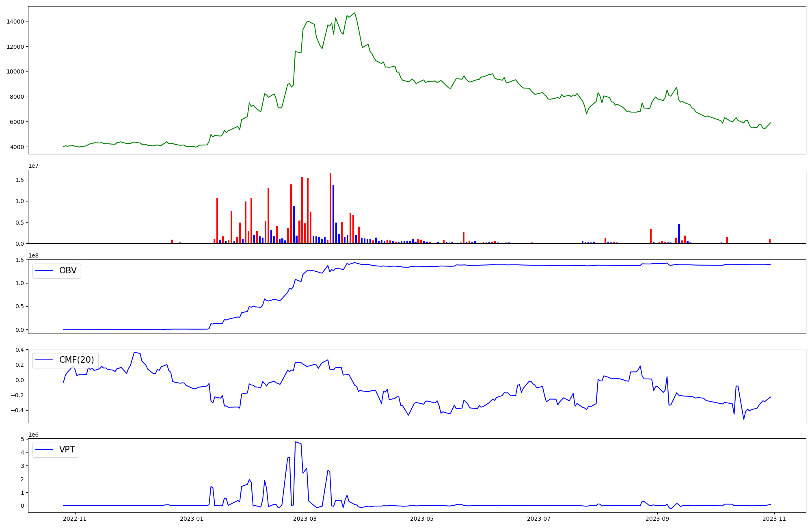Click the 0.4 tick on the CMF axis
Image resolution: width=812 pixels, height=528 pixels.
click(x=19, y=350)
